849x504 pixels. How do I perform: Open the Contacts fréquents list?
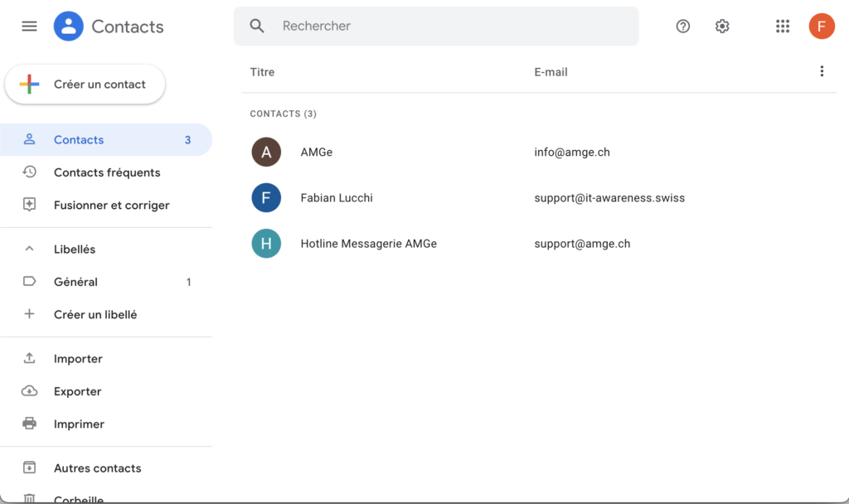(x=106, y=172)
